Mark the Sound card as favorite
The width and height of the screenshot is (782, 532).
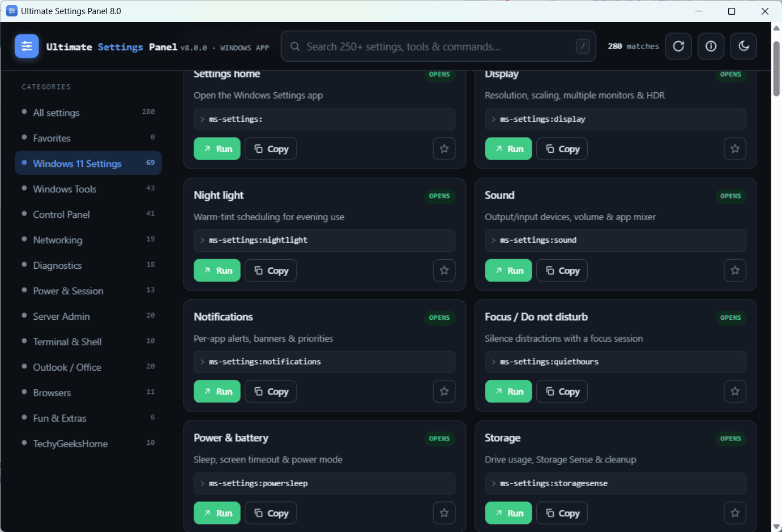pyautogui.click(x=735, y=271)
